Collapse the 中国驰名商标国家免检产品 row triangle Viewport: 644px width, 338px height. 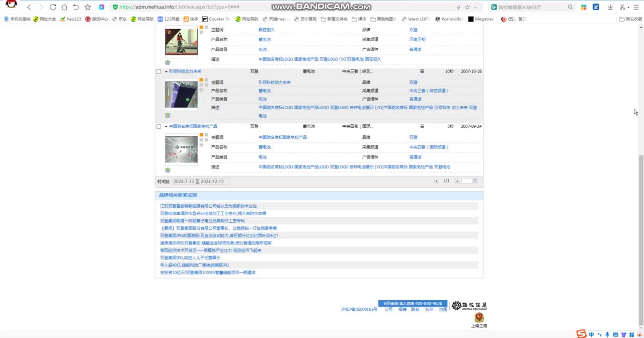[166, 127]
